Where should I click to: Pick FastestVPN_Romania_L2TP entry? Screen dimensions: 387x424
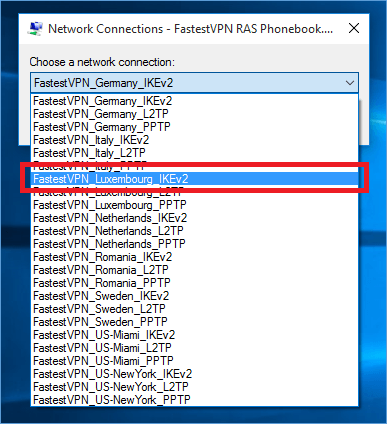(194, 270)
